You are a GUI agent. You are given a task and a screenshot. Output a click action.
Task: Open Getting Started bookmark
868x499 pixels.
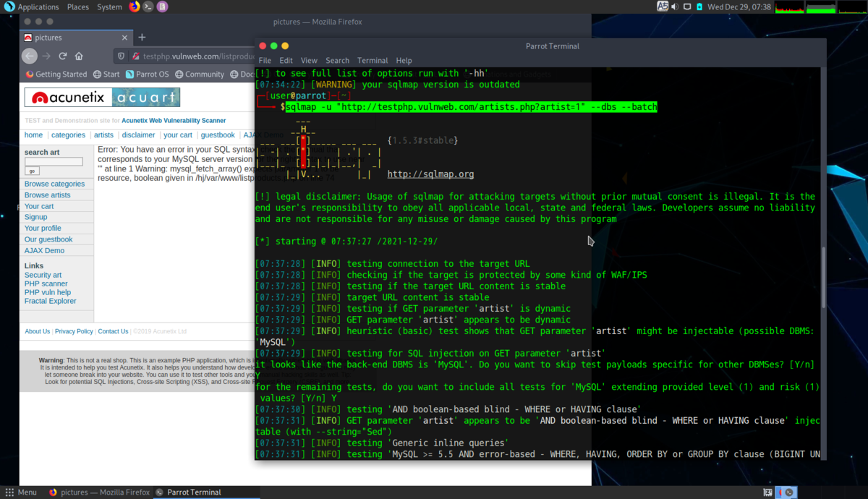pos(56,74)
